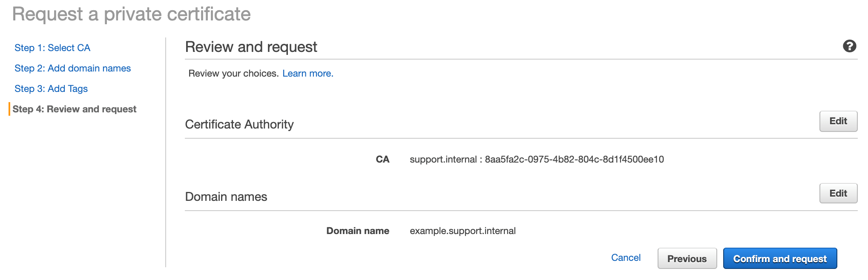Click the Review your choices text

pos(233,73)
